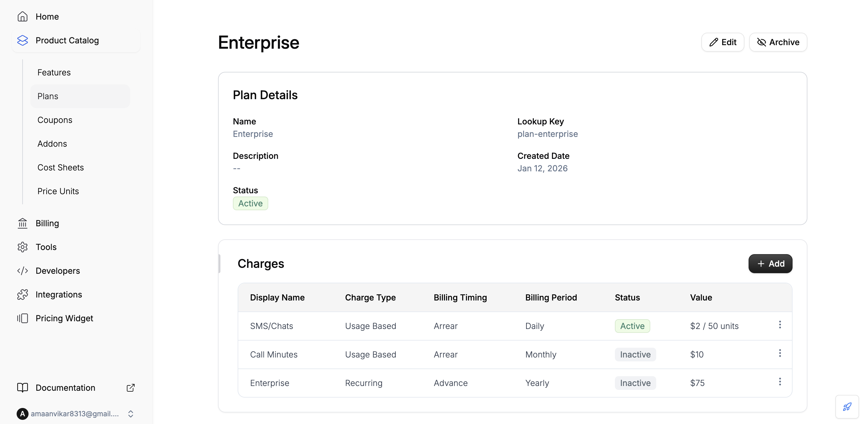
Task: Open the Developers section
Action: [57, 270]
